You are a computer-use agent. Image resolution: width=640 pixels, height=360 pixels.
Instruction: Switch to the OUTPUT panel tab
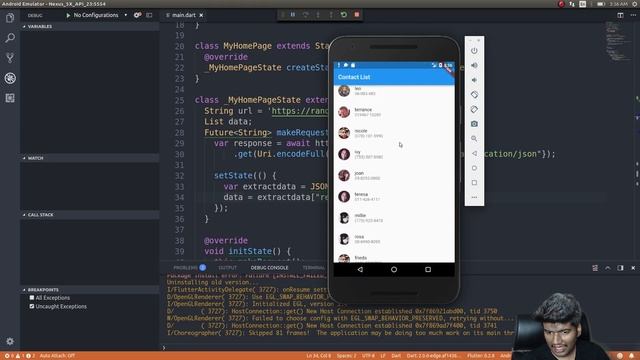pyautogui.click(x=227, y=268)
